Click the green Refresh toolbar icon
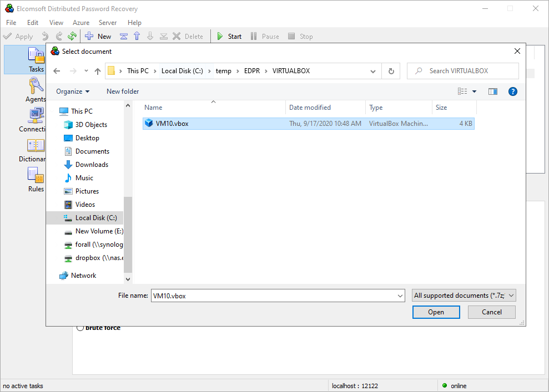This screenshot has width=549, height=392. pyautogui.click(x=72, y=36)
